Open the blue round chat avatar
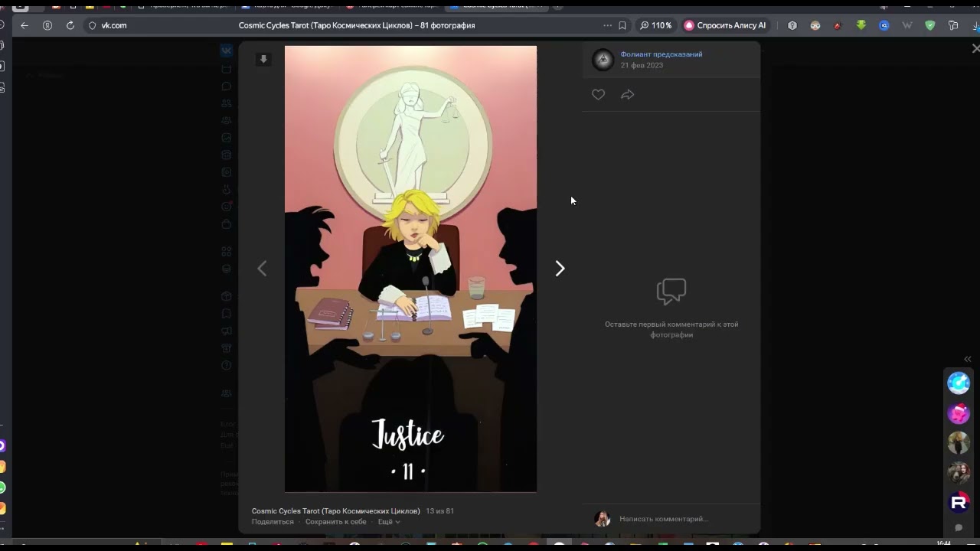The width and height of the screenshot is (980, 551). coord(959,383)
